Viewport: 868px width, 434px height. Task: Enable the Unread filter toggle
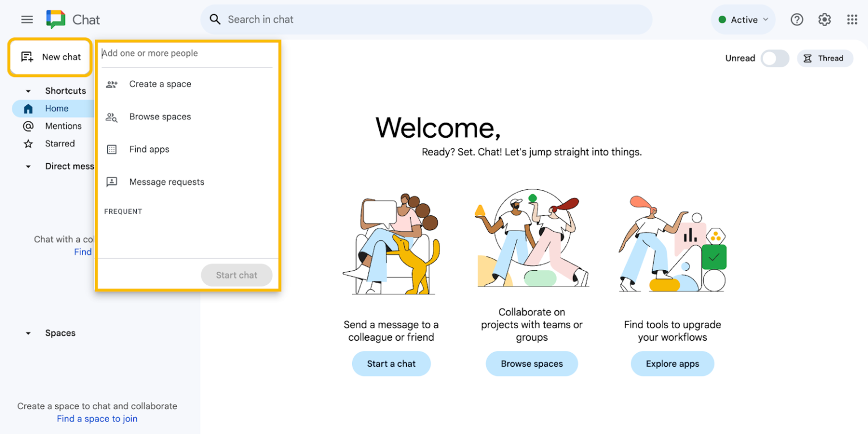click(775, 58)
